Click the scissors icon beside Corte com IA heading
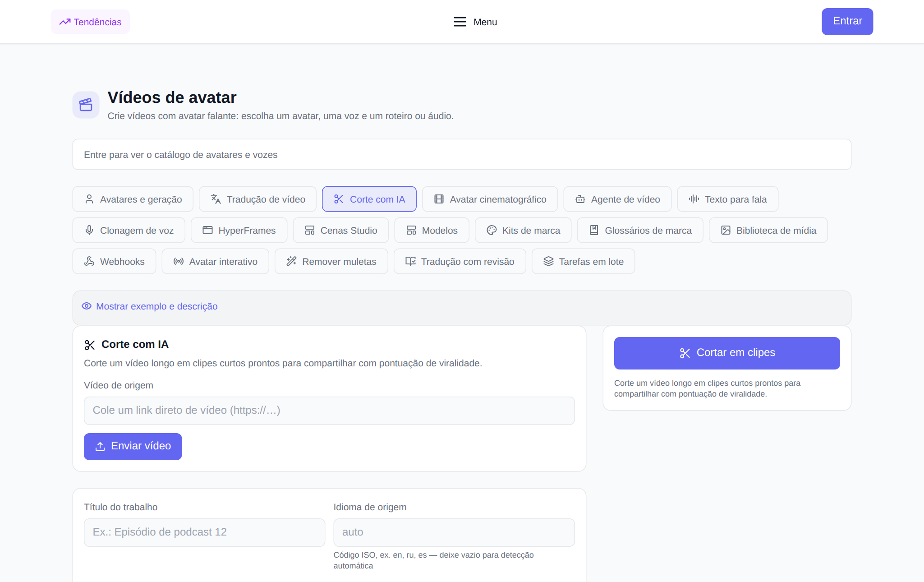 point(90,345)
